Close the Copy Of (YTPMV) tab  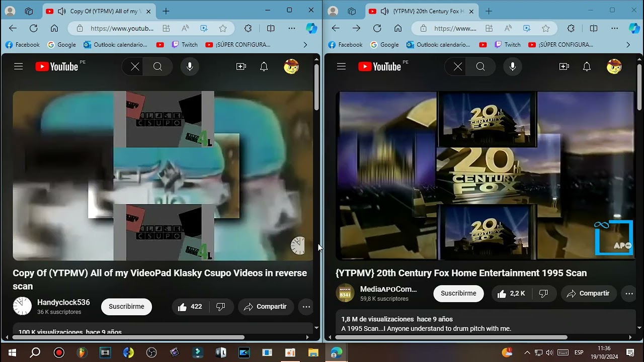[x=148, y=11]
